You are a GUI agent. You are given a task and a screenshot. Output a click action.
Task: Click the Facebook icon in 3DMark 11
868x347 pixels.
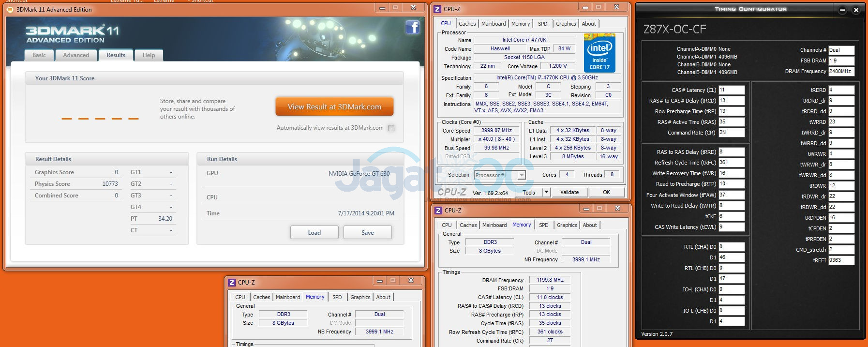point(412,28)
